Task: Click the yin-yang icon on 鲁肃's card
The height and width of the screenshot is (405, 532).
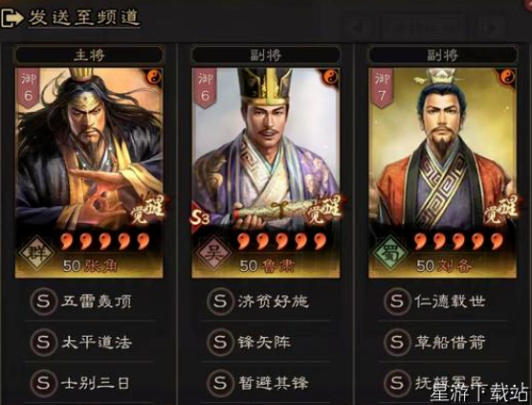Action: click(x=331, y=77)
